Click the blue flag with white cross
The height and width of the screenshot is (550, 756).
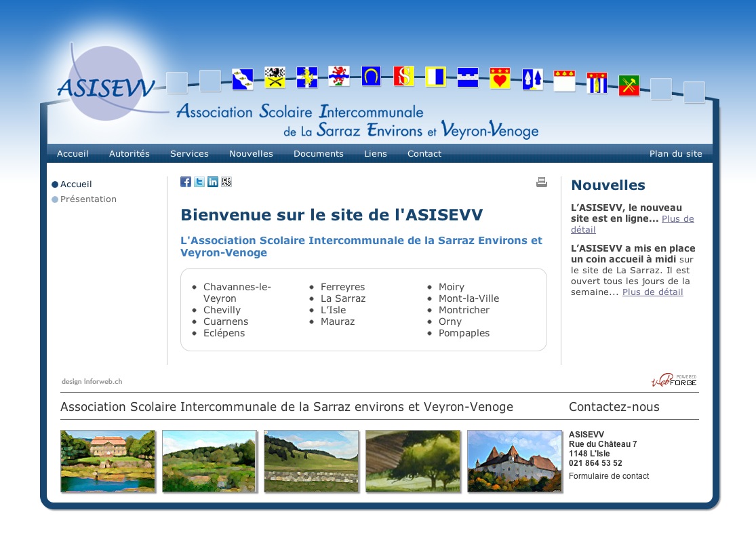pos(307,77)
